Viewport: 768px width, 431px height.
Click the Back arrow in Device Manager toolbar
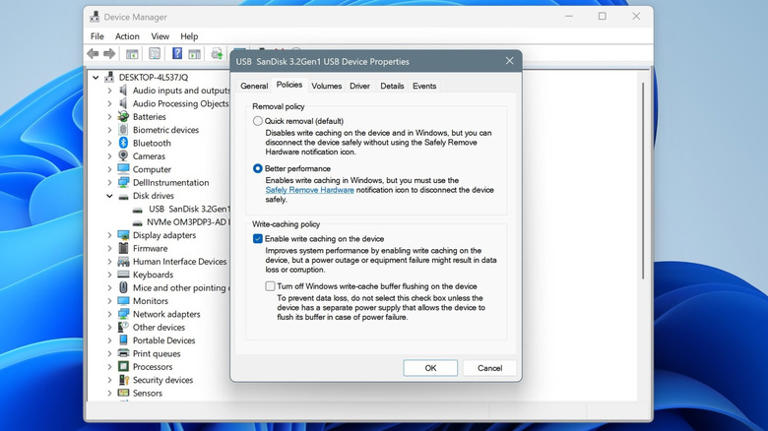[x=93, y=53]
